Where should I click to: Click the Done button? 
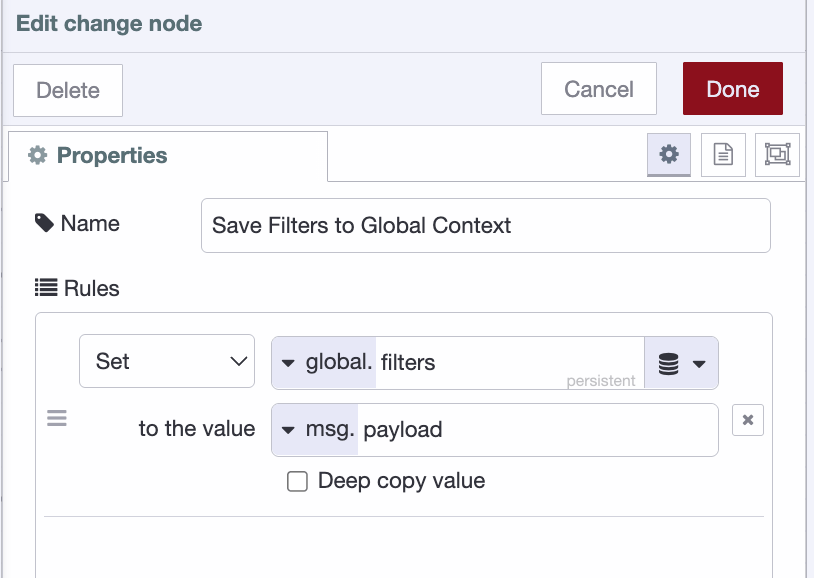[732, 89]
